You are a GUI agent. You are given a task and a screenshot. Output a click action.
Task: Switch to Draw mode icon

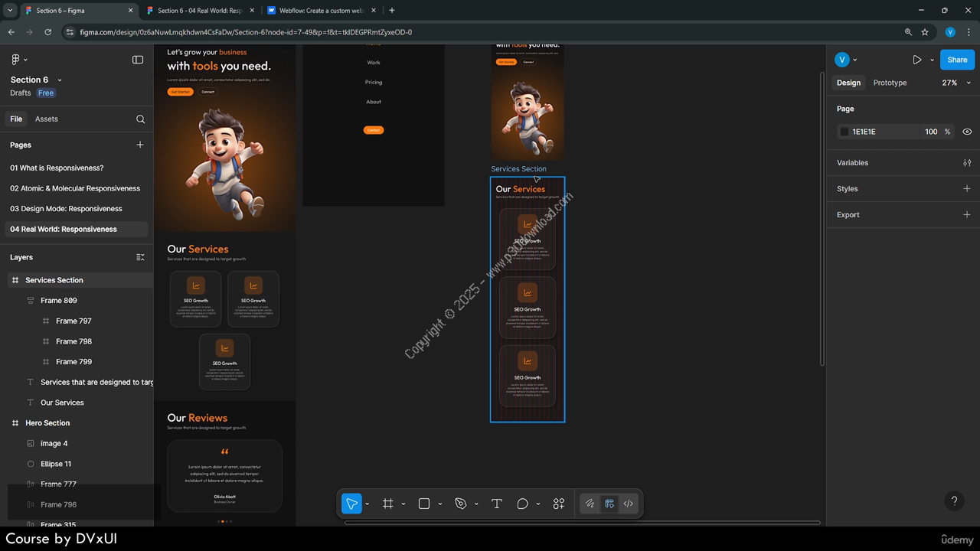click(x=590, y=504)
